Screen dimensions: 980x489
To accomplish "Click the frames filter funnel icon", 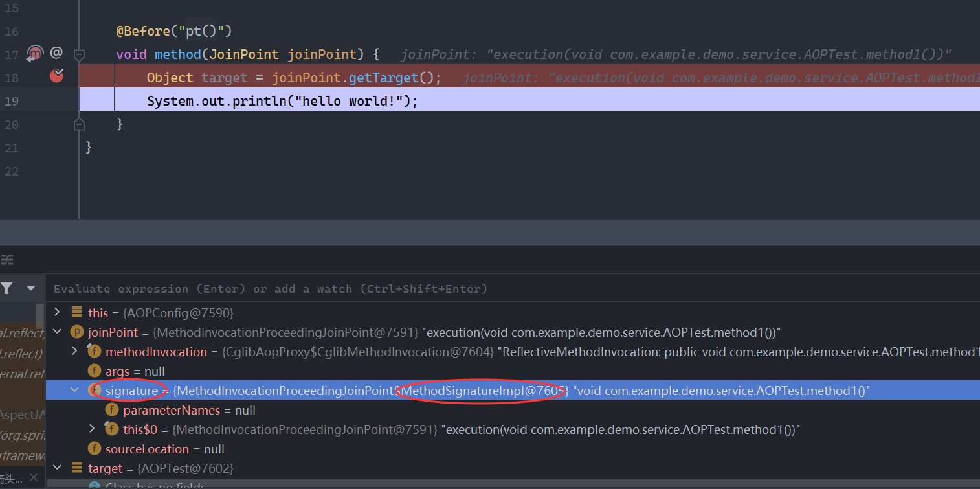I will coord(6,288).
